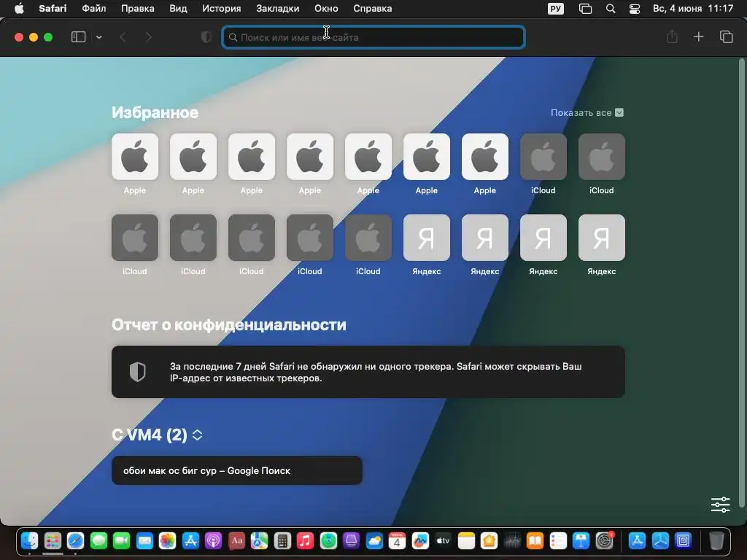Open Calendar from the dock

[397, 541]
